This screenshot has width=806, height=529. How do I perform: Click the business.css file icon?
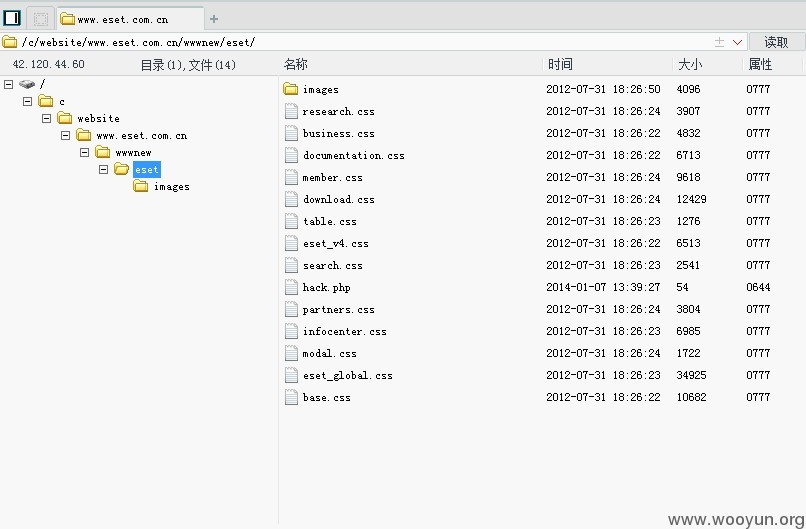pos(291,133)
